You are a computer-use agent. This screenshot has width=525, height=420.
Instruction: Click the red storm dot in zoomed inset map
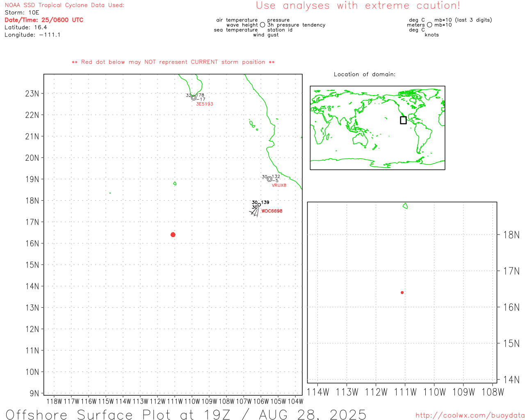click(x=402, y=292)
